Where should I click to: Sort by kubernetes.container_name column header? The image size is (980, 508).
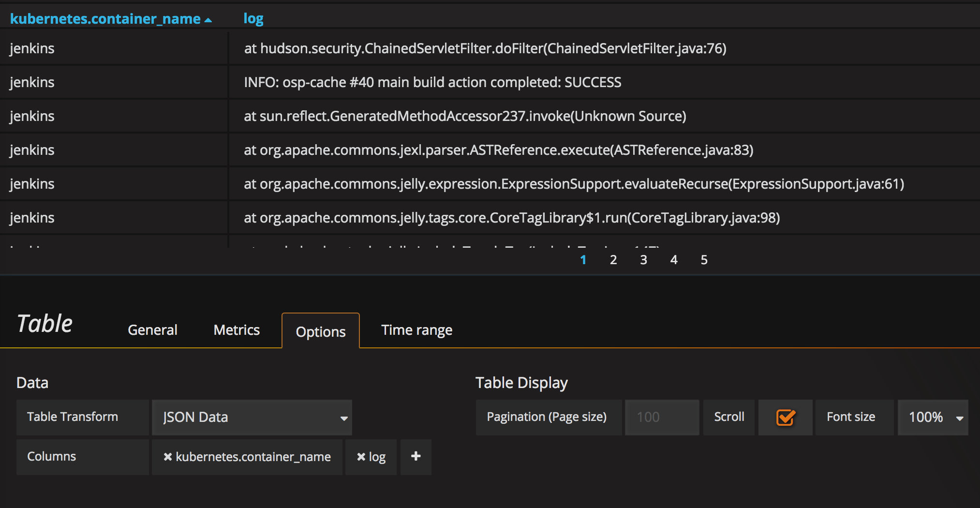[111, 19]
